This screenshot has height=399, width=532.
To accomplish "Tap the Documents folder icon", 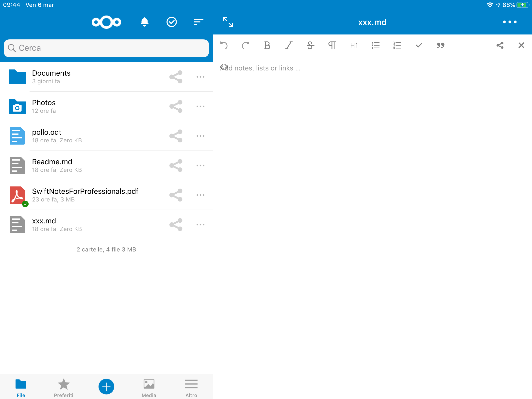I will point(17,77).
